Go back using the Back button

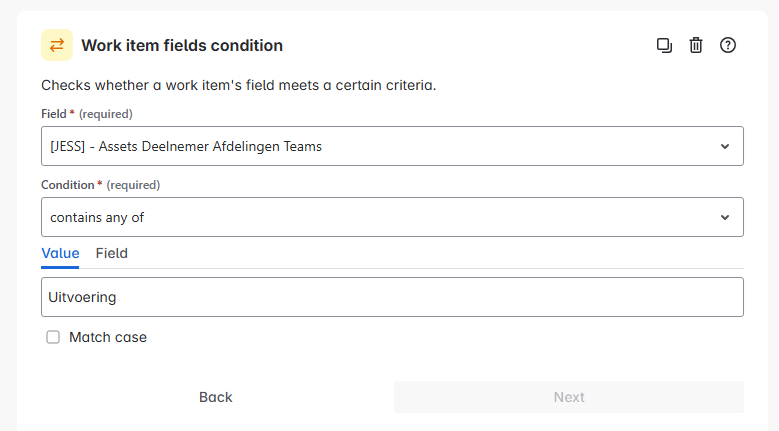point(216,397)
